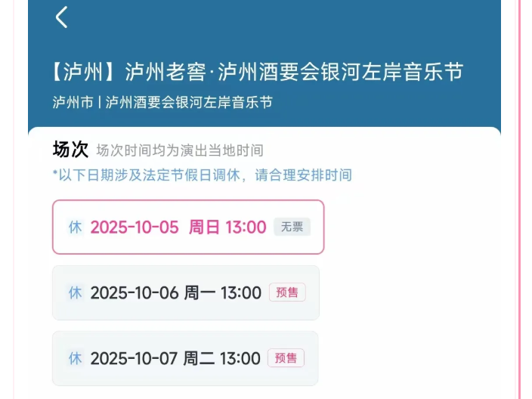Click 泸州市 in the subtitle line
Screen dimensions: 532x399
pyautogui.click(x=73, y=103)
